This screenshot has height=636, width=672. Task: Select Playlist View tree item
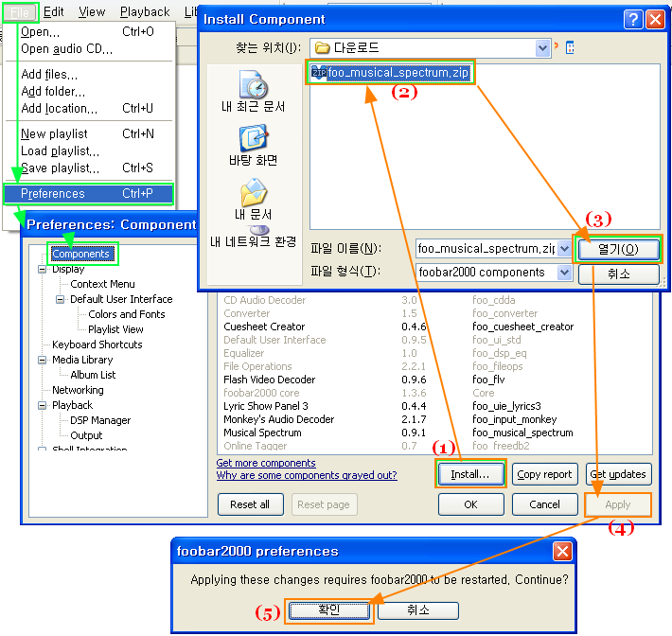(115, 329)
